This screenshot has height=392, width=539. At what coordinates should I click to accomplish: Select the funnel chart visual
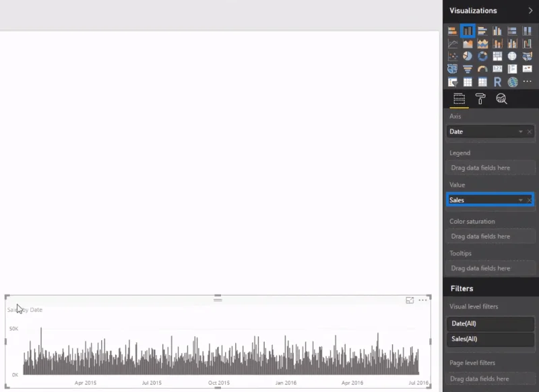468,69
